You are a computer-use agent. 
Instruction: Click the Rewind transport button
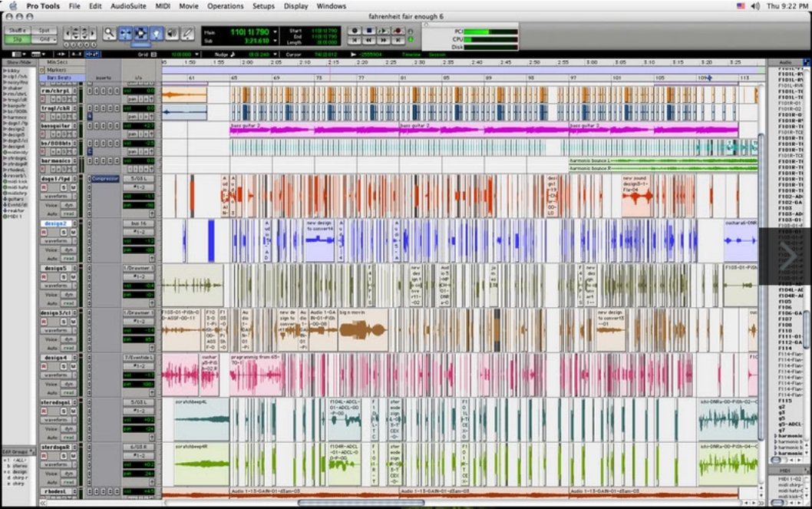point(369,40)
